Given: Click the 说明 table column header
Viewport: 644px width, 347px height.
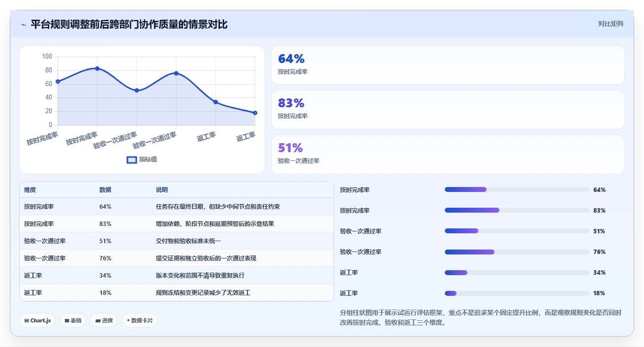Looking at the screenshot, I should [162, 189].
